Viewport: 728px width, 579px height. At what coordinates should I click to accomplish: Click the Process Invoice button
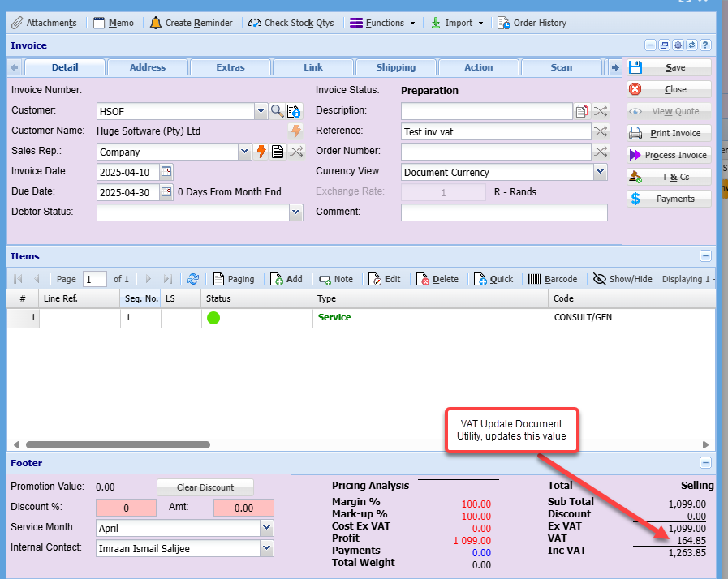coord(669,155)
